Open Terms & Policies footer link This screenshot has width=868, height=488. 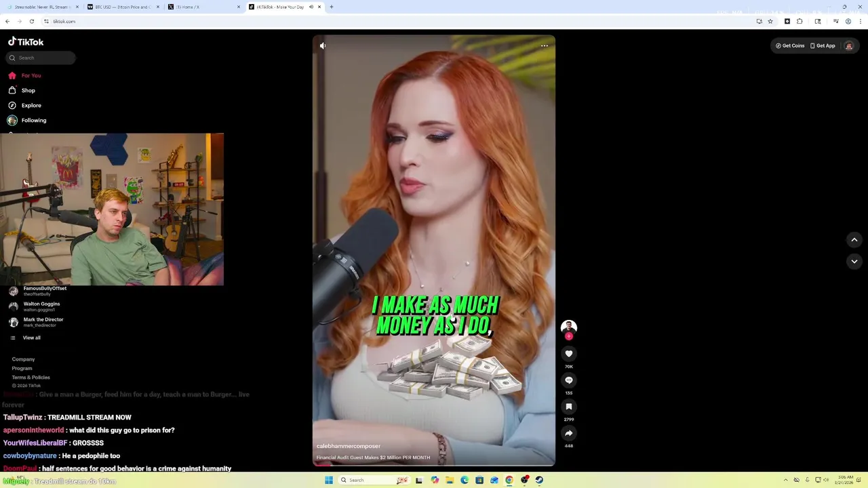[x=31, y=378]
